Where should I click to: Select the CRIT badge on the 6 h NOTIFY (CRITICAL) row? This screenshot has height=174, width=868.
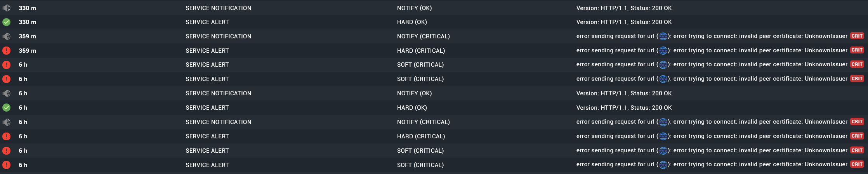point(857,122)
